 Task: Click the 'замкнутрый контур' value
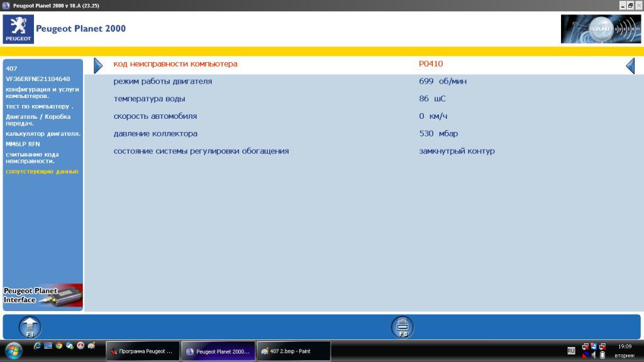pyautogui.click(x=457, y=151)
